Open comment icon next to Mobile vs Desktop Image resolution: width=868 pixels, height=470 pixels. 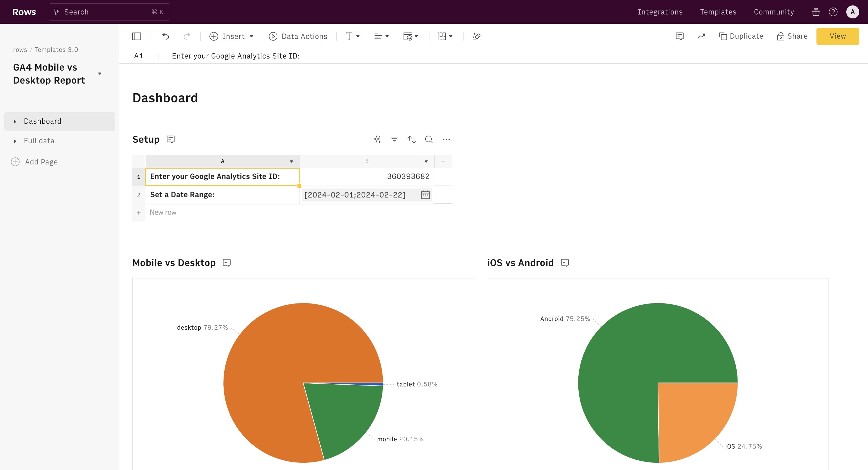227,263
